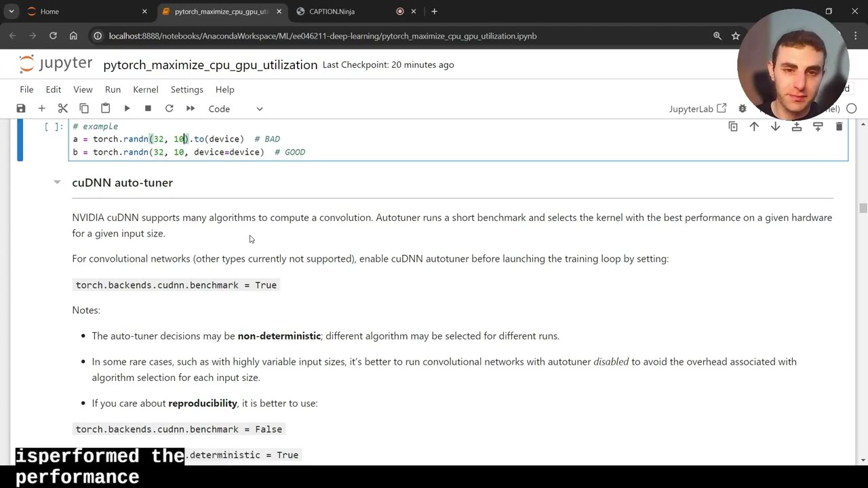Open the Edit menu
Screen dimensions: 868x488
point(53,89)
